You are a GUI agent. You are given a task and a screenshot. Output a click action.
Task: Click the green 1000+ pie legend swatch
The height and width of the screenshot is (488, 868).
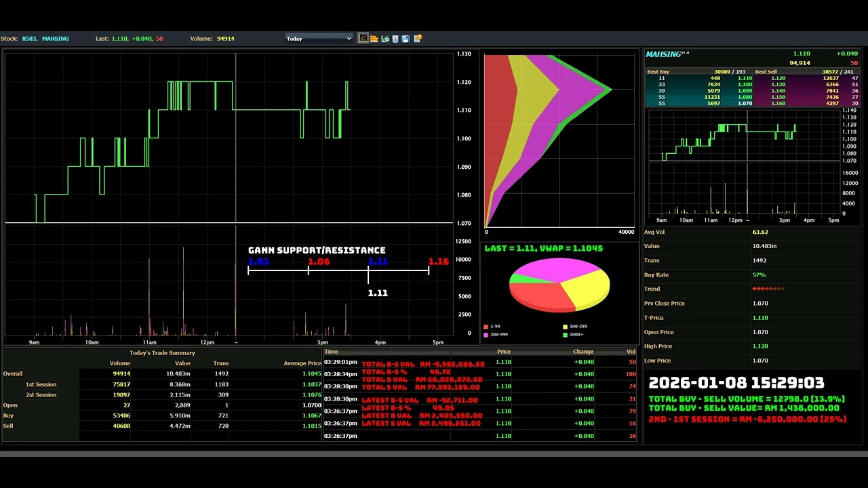point(565,335)
